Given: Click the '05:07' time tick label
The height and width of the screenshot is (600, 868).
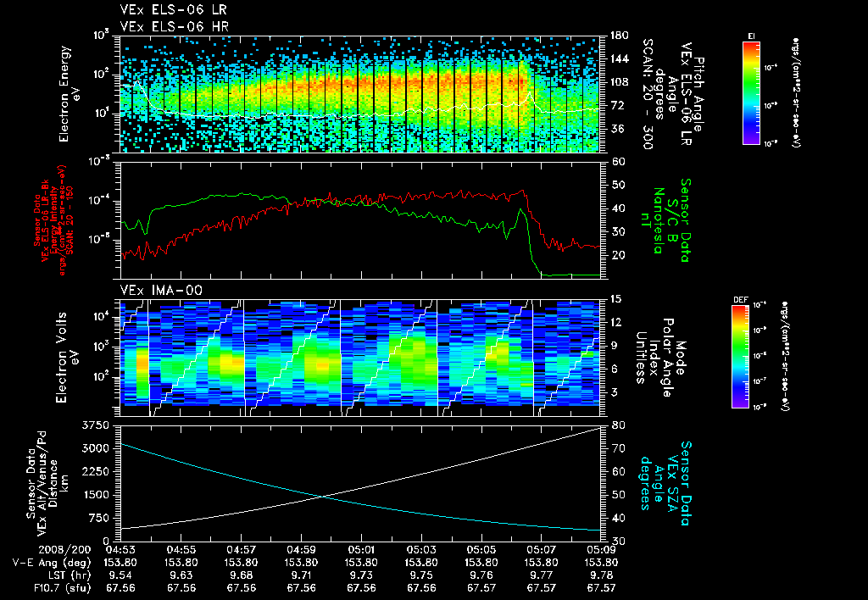Looking at the screenshot, I should click(542, 550).
